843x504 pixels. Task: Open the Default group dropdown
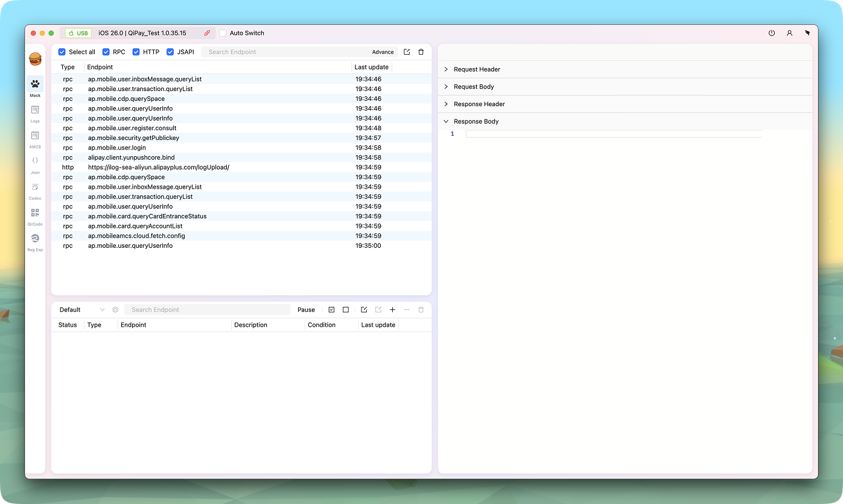81,310
